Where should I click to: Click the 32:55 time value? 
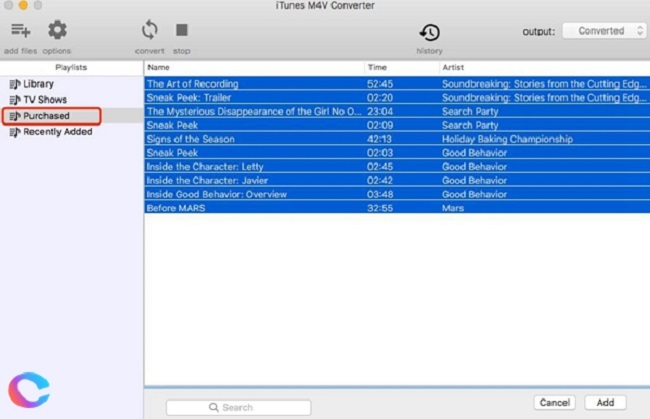(x=380, y=208)
